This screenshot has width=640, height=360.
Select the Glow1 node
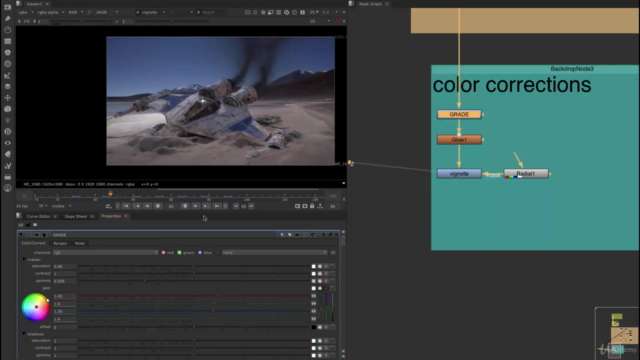[459, 140]
